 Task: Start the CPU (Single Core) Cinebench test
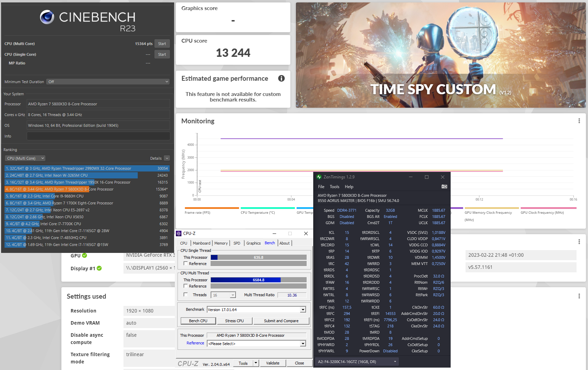(x=162, y=54)
